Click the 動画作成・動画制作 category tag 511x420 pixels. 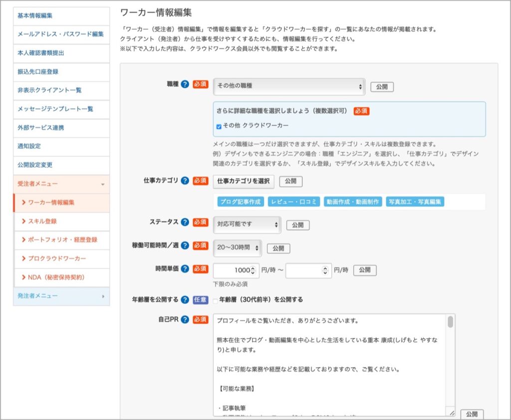click(353, 202)
